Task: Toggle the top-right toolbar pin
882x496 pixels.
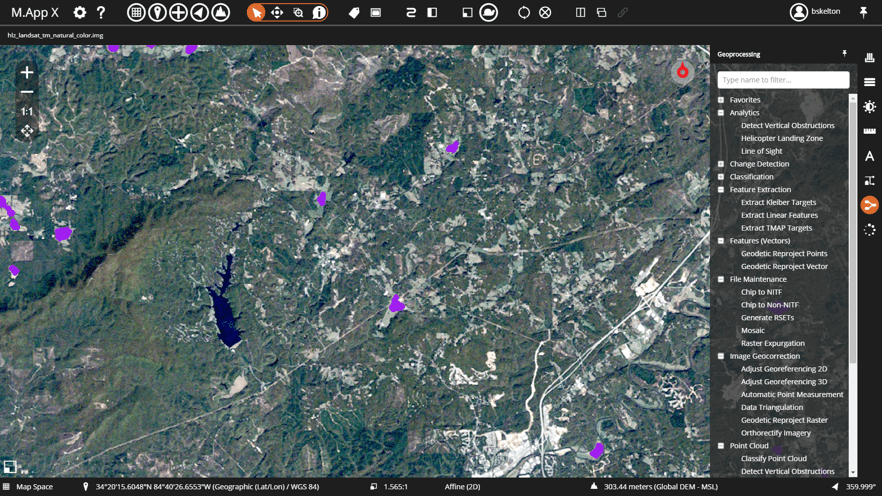Action: 863,12
